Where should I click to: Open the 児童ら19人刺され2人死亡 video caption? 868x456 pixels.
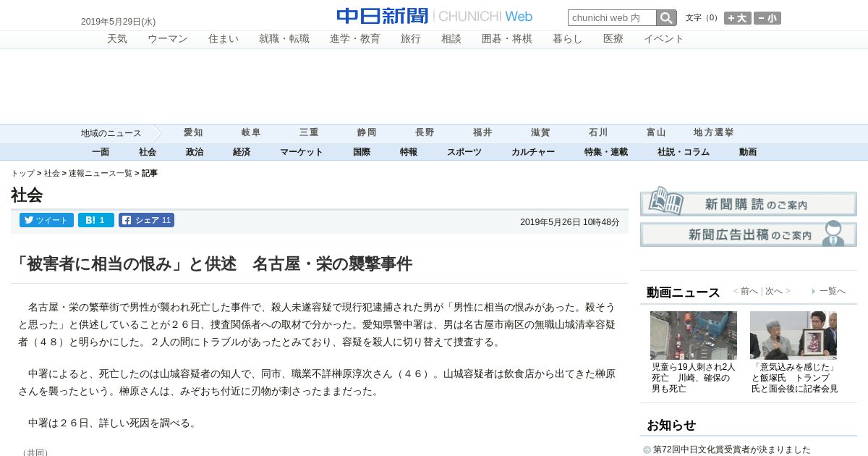coord(694,378)
